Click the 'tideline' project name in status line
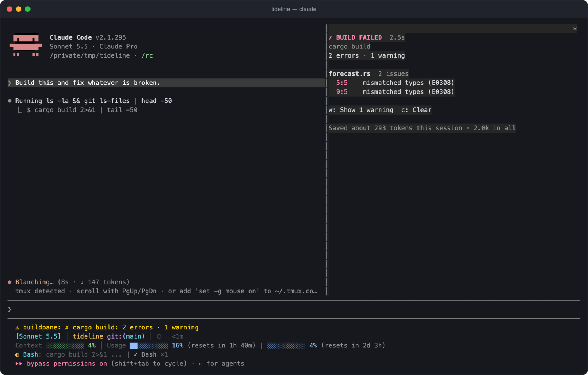The image size is (588, 375). point(88,336)
